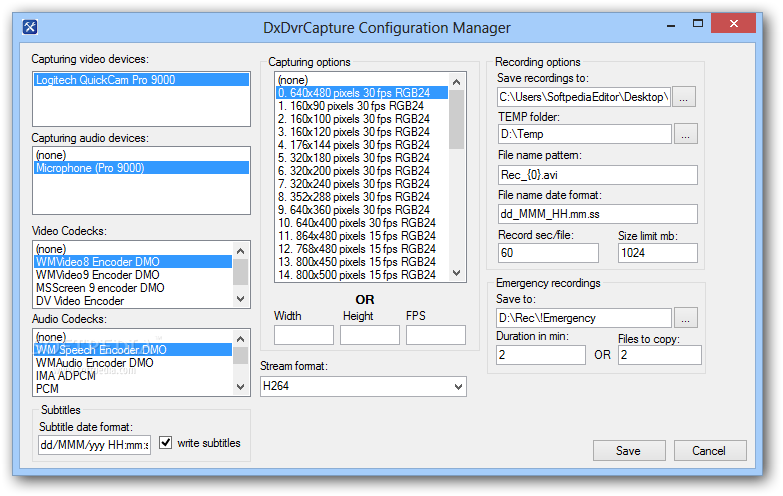Browse for the Save recordings to folder
Viewport: 783px width, 496px height.
tap(684, 97)
